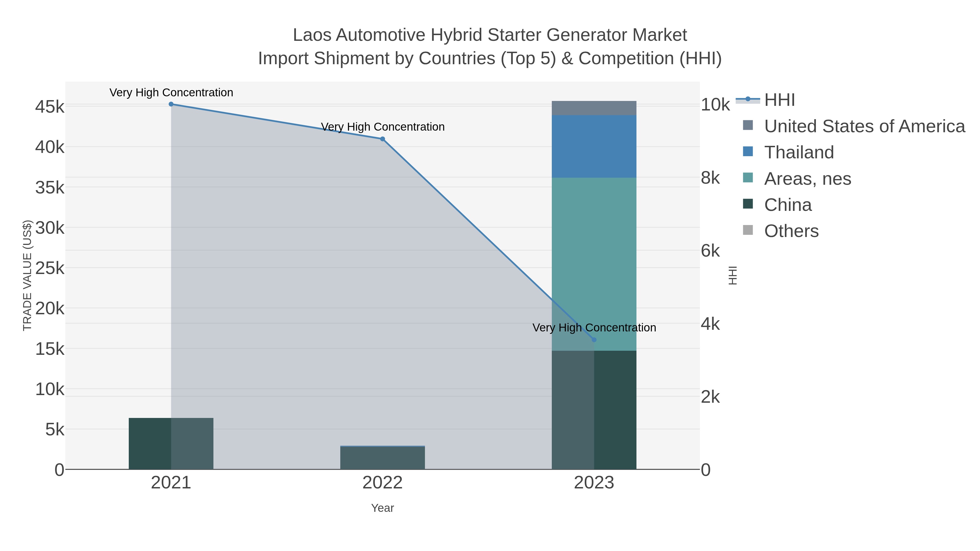
Task: Select the 2022 bar
Action: (x=383, y=457)
